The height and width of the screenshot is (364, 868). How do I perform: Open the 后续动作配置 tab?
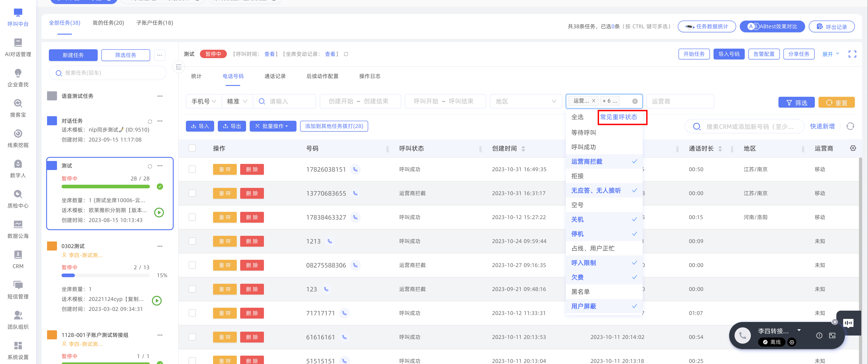tap(323, 76)
